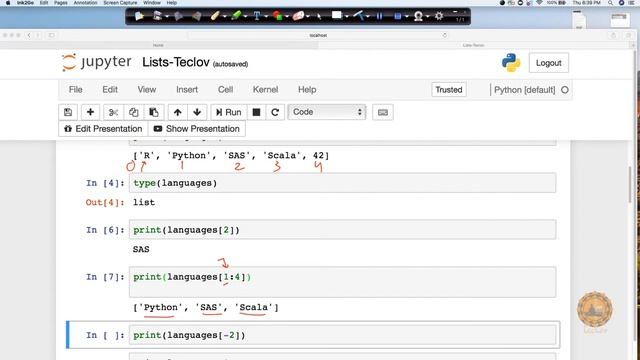Paste cells below using the clipboard icon
The width and height of the screenshot is (640, 360).
(153, 112)
